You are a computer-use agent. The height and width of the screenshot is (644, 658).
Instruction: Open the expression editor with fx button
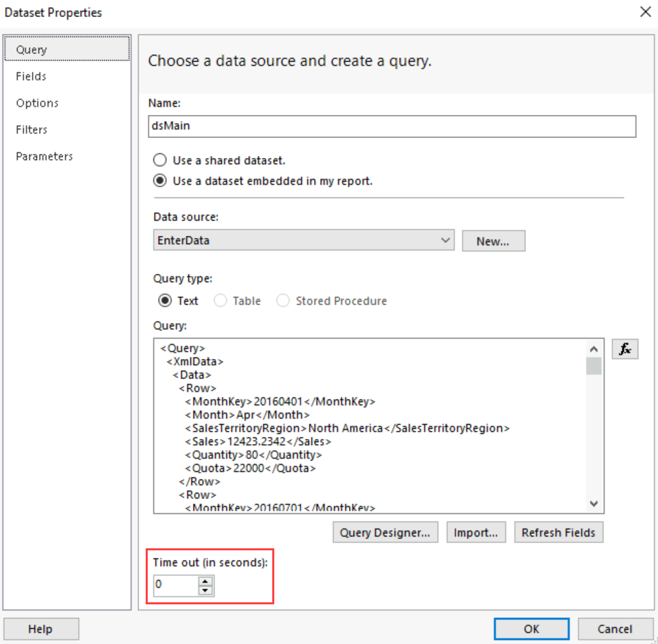(x=624, y=349)
